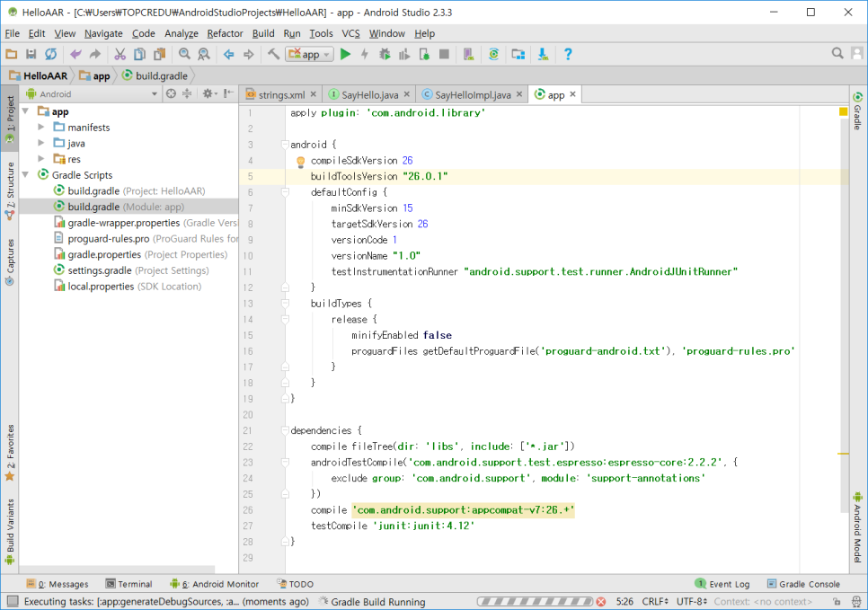Click the Copy toolbar icon
This screenshot has width=868, height=610.
click(x=139, y=54)
